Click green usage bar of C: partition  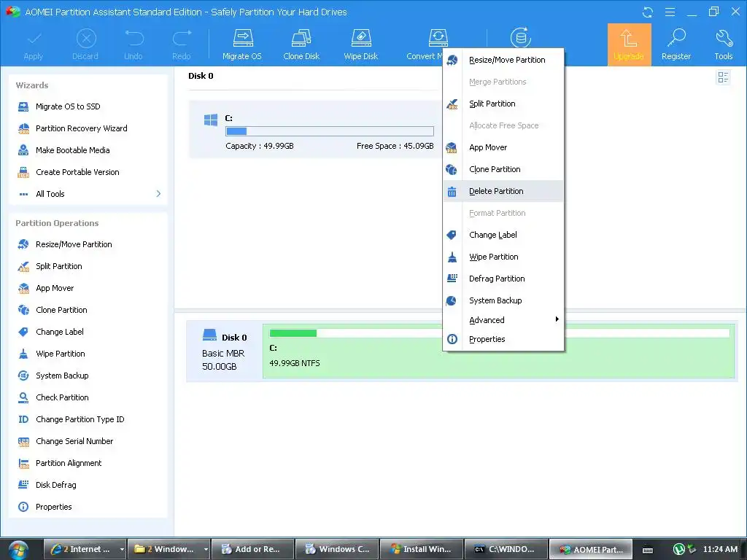click(x=293, y=333)
